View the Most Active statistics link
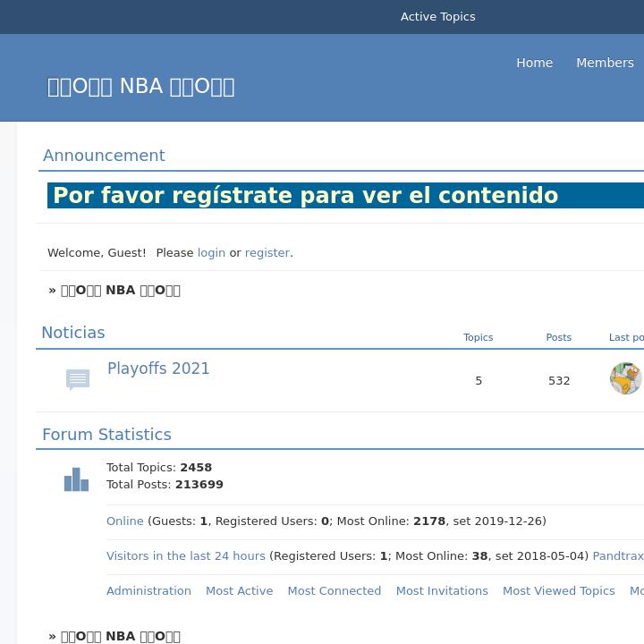644x644 pixels. tap(239, 590)
